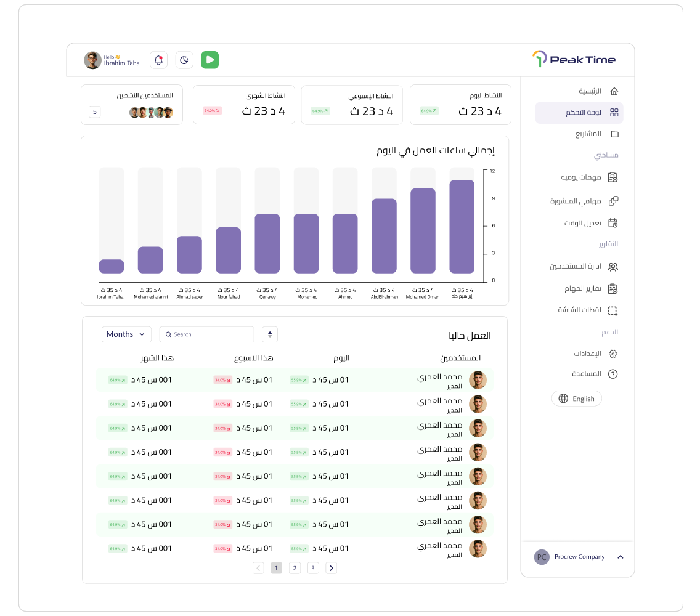700x616 pixels.
Task: Expand the Procrew Company switcher chevron
Action: 620,557
